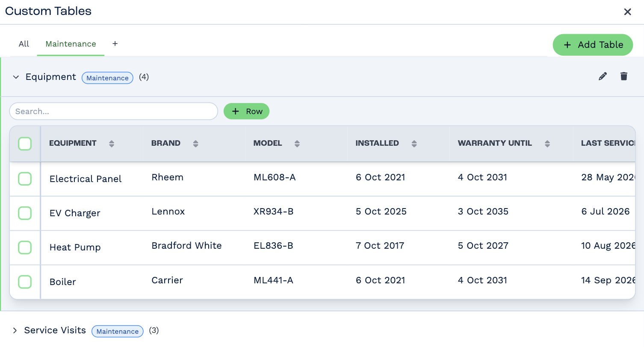Switch to the All tab
This screenshot has height=347, width=644.
pos(24,44)
